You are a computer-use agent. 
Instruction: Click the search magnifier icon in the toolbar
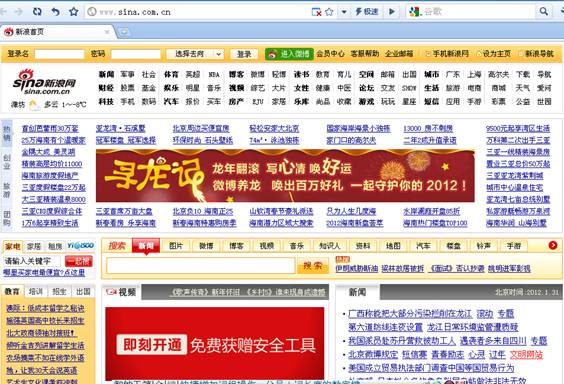[543, 12]
